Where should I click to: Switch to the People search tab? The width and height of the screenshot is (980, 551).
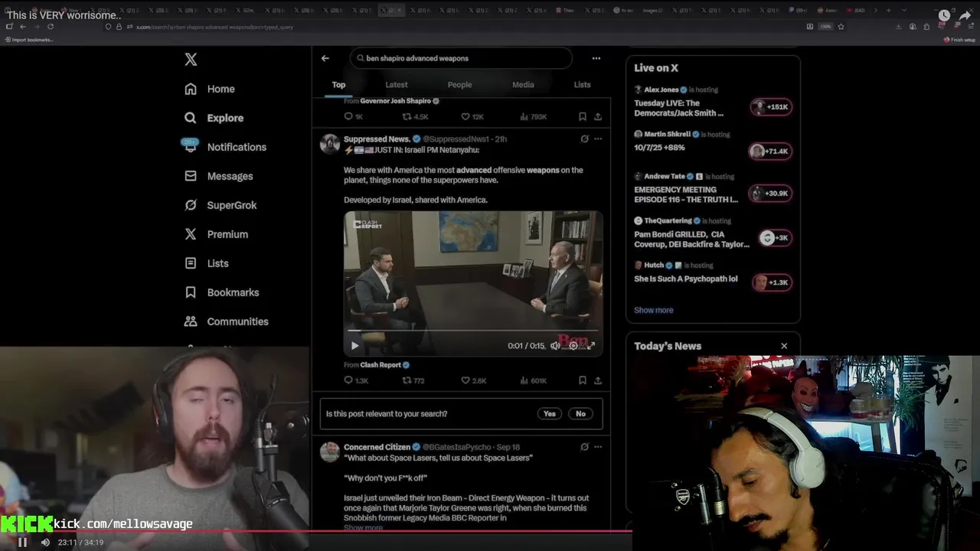(459, 85)
